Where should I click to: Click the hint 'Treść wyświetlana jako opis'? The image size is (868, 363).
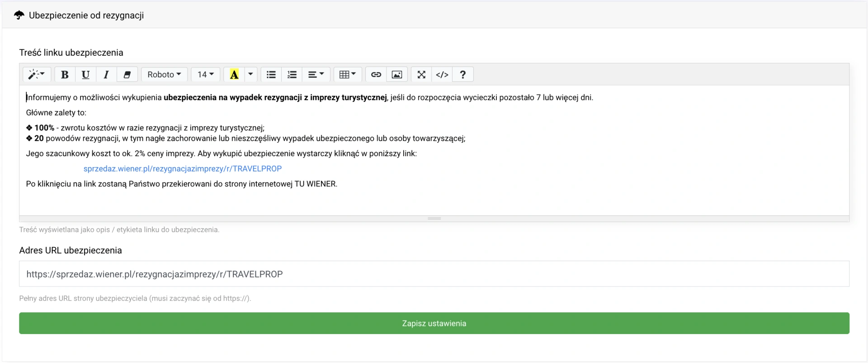[119, 229]
